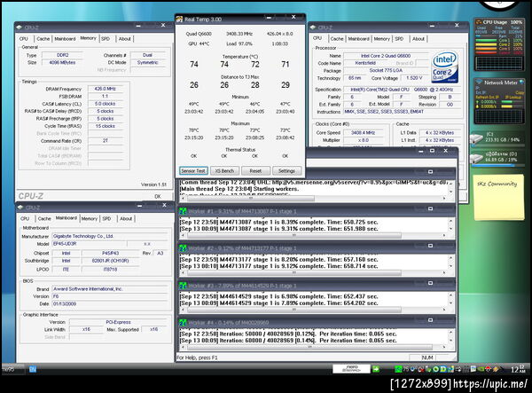Click the XS Bench button
This screenshot has width=532, height=393.
(224, 170)
